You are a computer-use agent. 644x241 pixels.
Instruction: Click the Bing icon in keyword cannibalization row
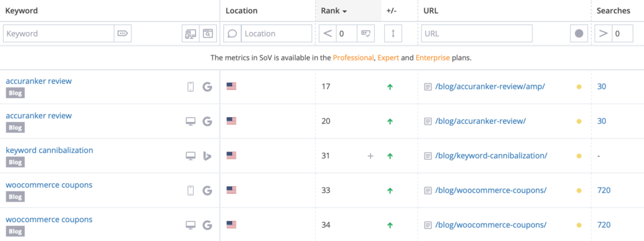point(208,156)
